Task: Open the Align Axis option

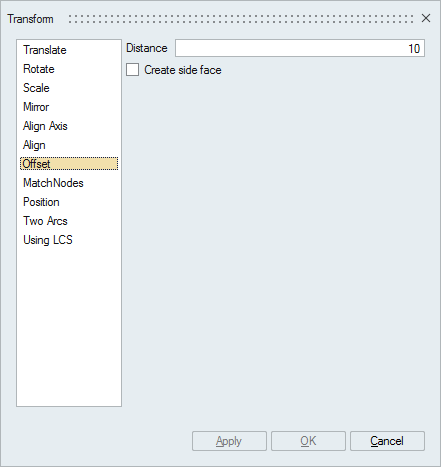Action: tap(45, 126)
